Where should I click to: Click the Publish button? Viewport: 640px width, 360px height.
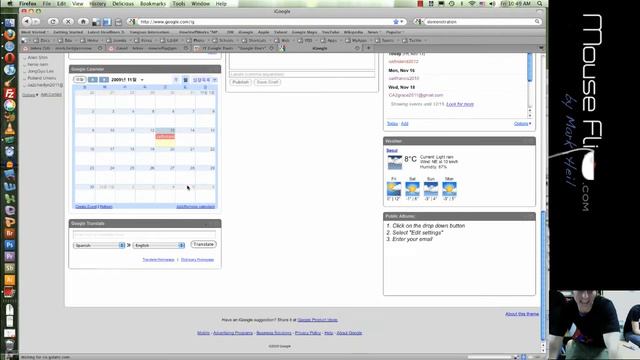point(240,82)
